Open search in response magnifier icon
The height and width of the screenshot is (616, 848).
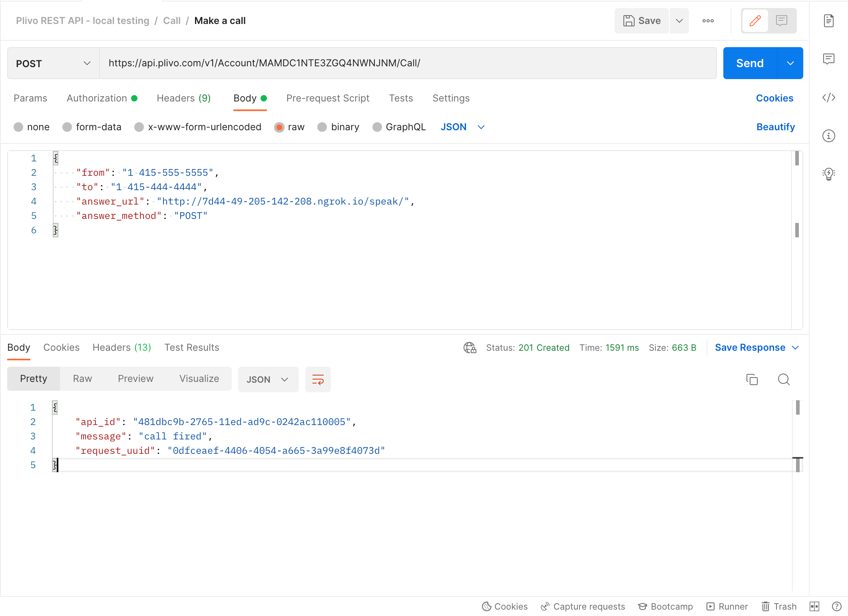coord(783,379)
